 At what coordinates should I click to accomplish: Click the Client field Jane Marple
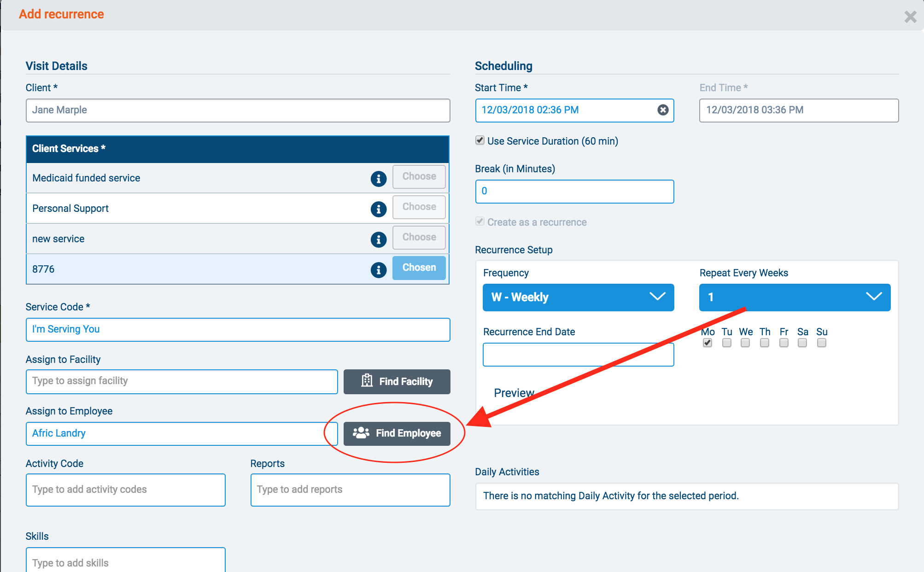pyautogui.click(x=238, y=110)
